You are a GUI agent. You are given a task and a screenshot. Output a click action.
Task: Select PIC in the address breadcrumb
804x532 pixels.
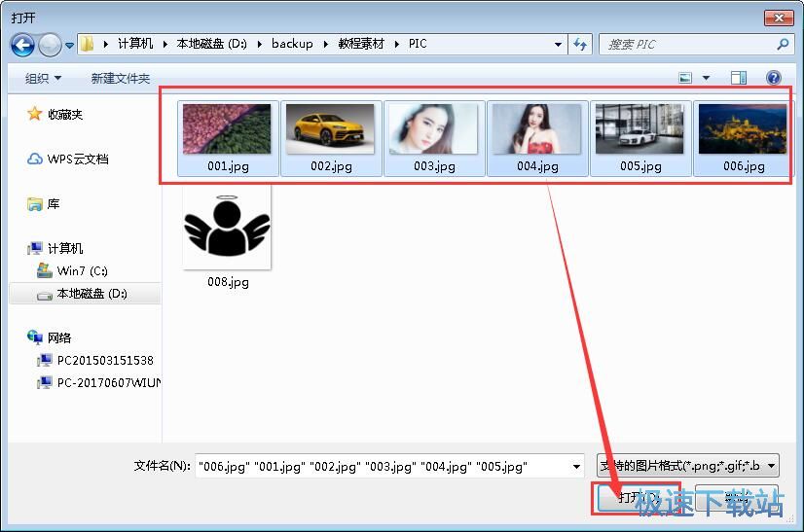point(418,44)
